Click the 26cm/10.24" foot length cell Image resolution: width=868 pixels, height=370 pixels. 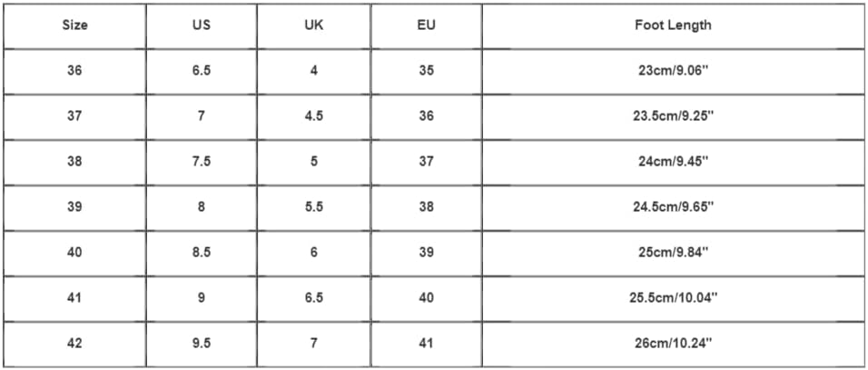673,344
